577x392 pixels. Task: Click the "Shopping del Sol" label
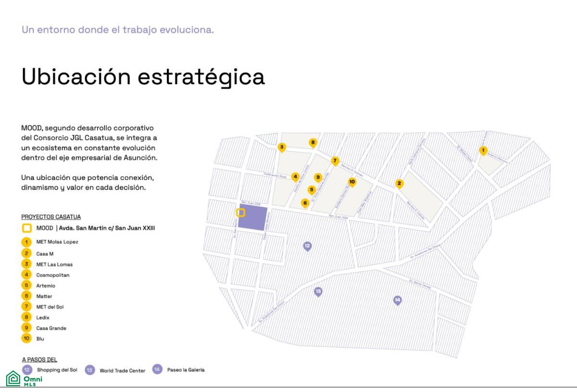tap(57, 370)
